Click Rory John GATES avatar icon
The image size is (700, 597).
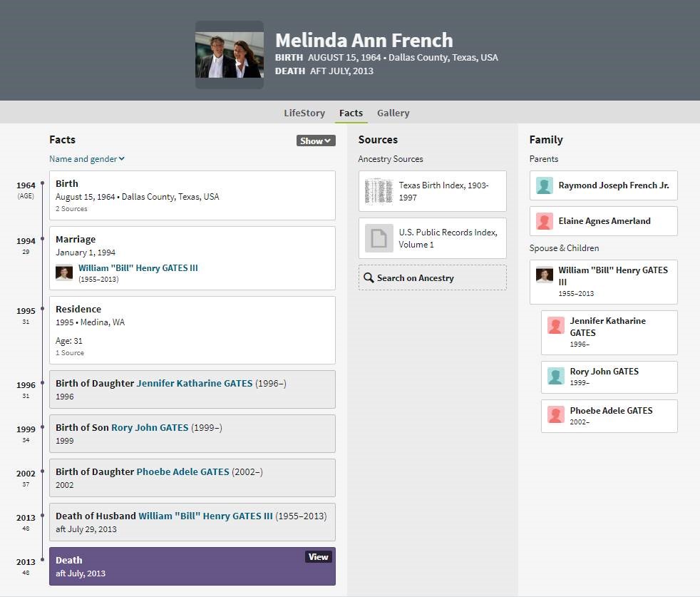point(556,376)
